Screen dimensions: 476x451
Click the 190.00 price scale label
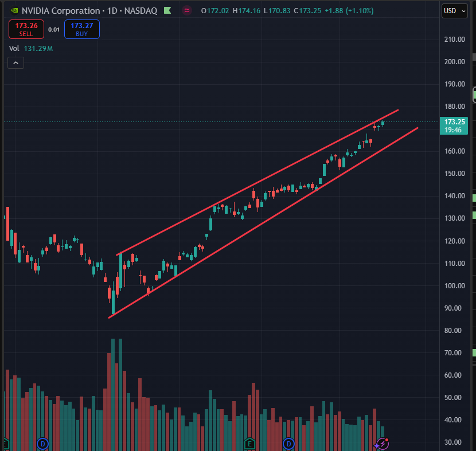click(454, 84)
